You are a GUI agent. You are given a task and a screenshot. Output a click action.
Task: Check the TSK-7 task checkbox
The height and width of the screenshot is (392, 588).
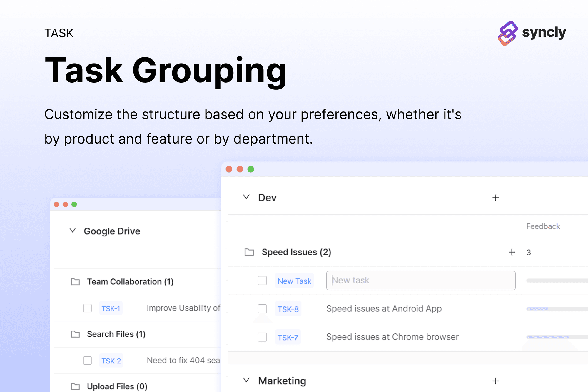pyautogui.click(x=262, y=337)
